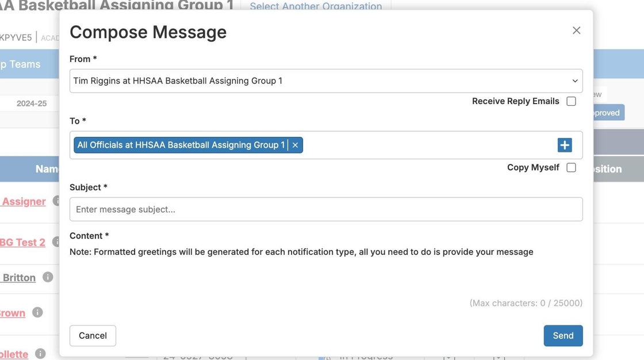Open the BG Test 2 link
The height and width of the screenshot is (360, 644).
pos(22,242)
